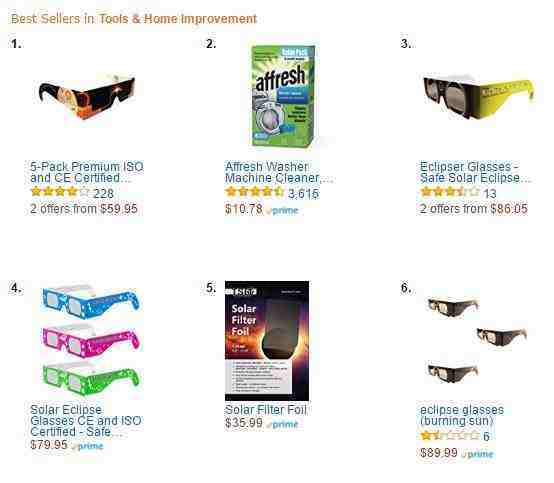Screen dimensions: 554x483
Task: Open 'Solar Eclipse Glasses CE and ISO' link
Action: [86, 420]
